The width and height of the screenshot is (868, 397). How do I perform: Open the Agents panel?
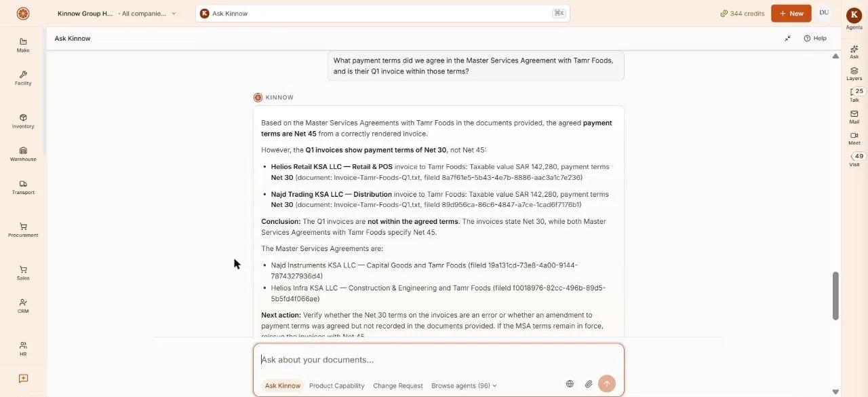tap(854, 18)
